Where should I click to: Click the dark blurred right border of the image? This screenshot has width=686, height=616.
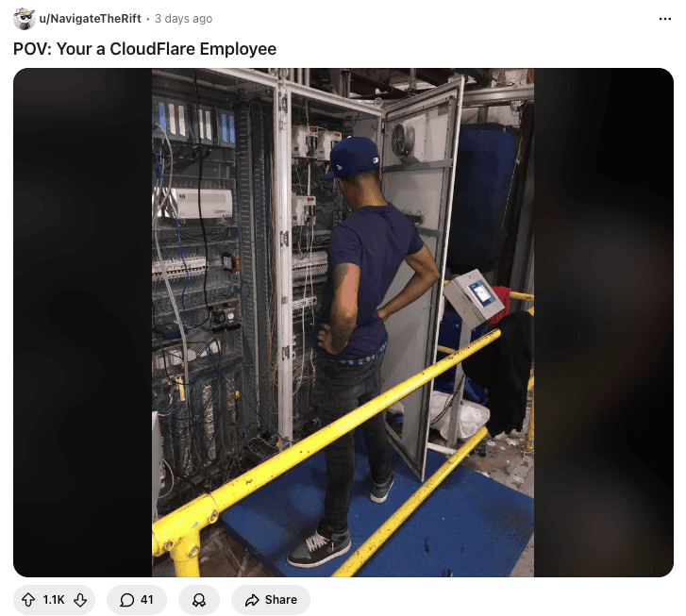[x=604, y=323]
